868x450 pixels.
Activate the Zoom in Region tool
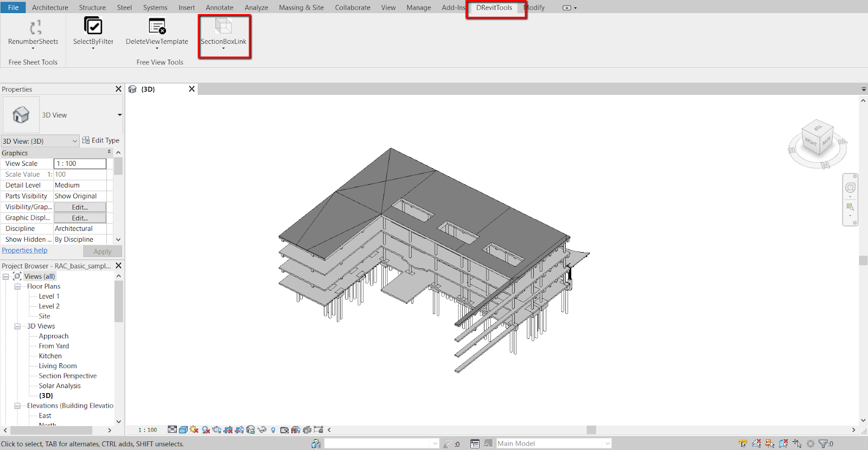(850, 207)
